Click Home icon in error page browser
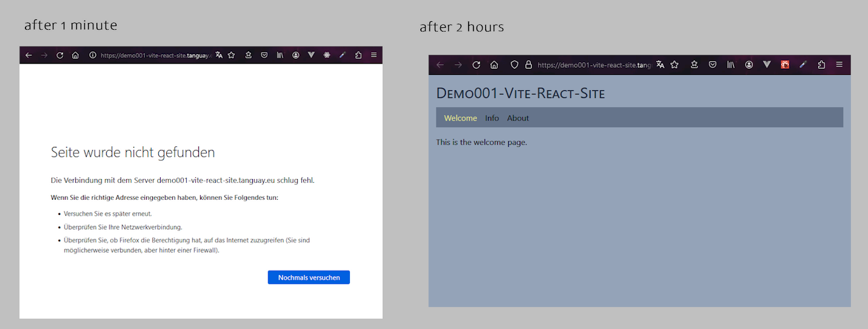 [75, 55]
